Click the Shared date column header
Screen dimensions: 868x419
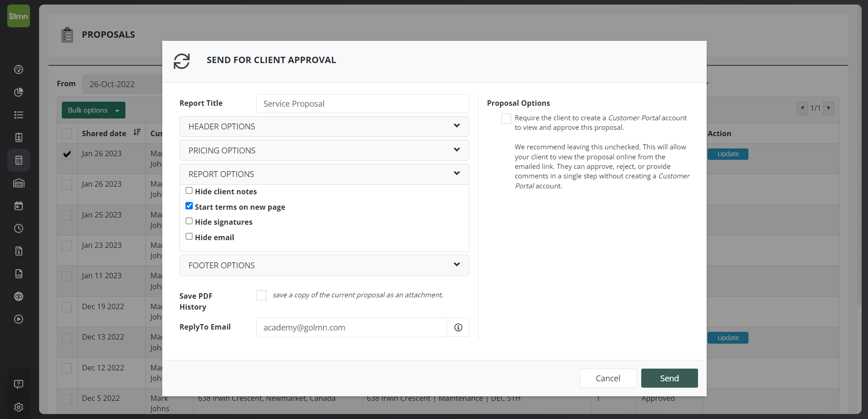[104, 133]
